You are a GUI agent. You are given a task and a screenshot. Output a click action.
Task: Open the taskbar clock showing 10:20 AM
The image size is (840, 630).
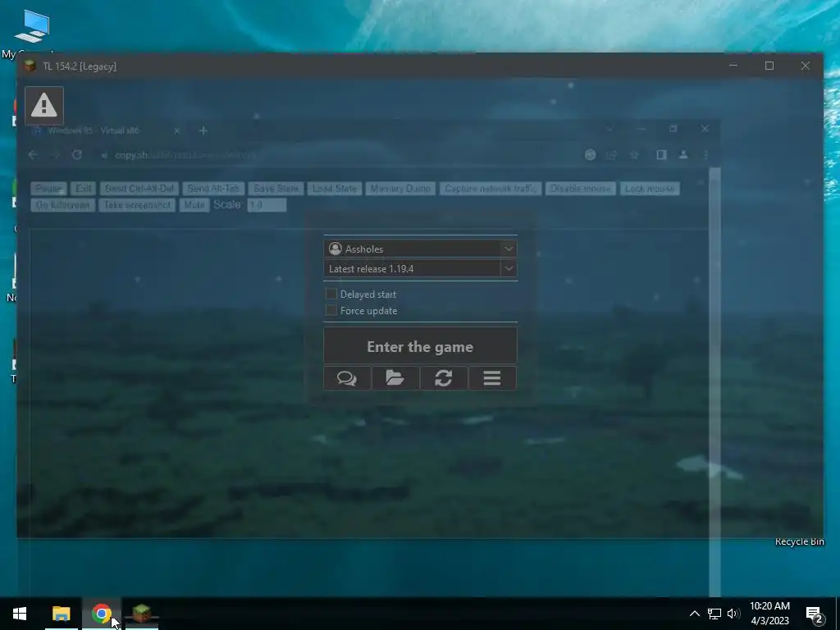[x=769, y=614]
